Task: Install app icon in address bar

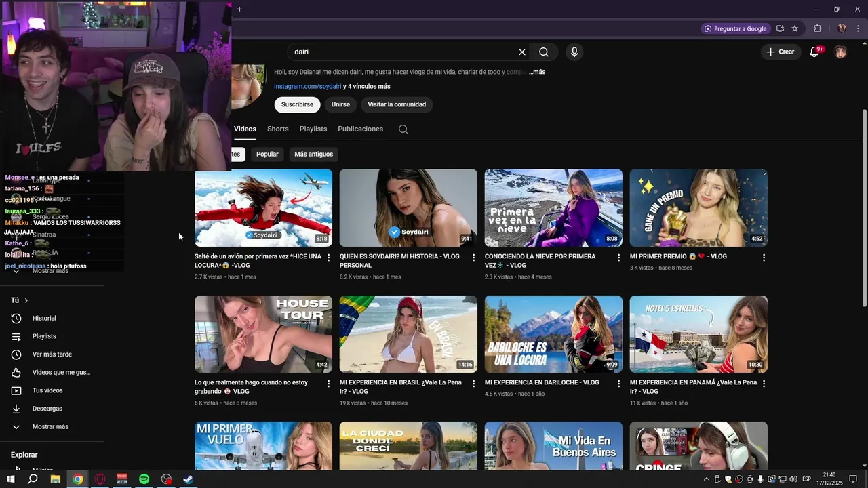Action: (780, 28)
